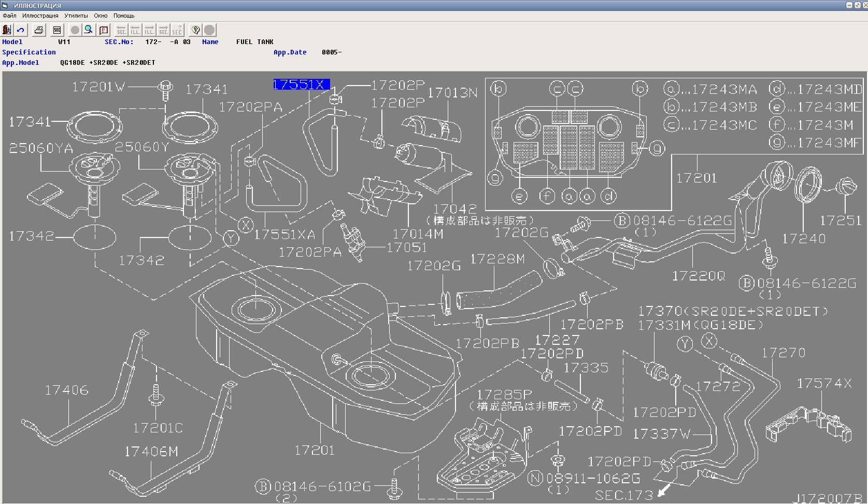
Task: Click part number 17574X label
Action: [x=824, y=384]
